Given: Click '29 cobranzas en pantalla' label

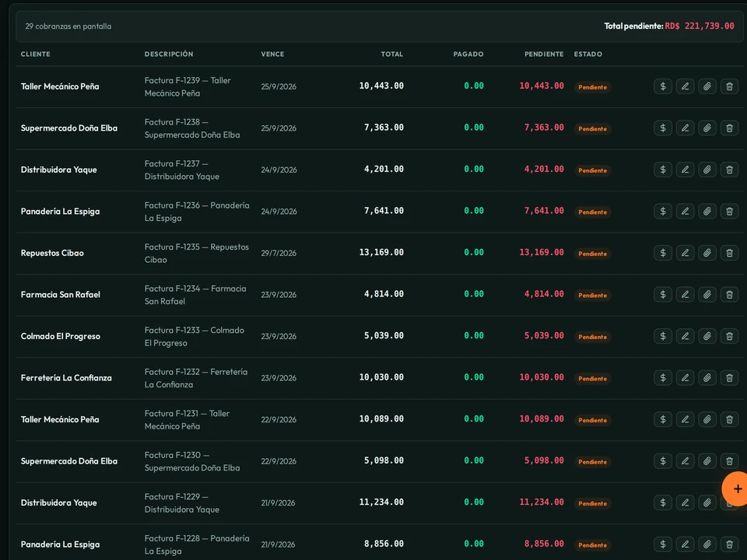Looking at the screenshot, I should [x=68, y=26].
